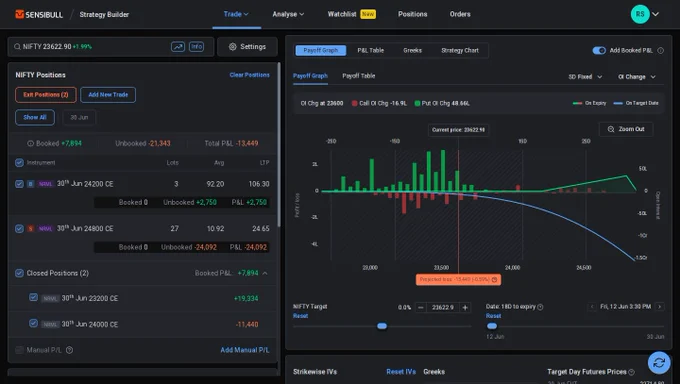Go to Positions page
This screenshot has height=384, width=680.
(412, 14)
